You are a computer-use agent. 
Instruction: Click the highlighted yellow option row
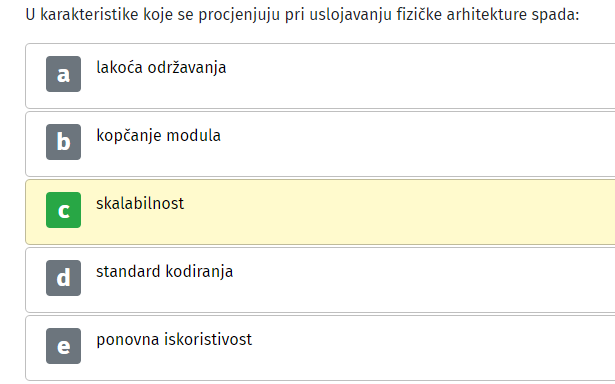tap(320, 212)
